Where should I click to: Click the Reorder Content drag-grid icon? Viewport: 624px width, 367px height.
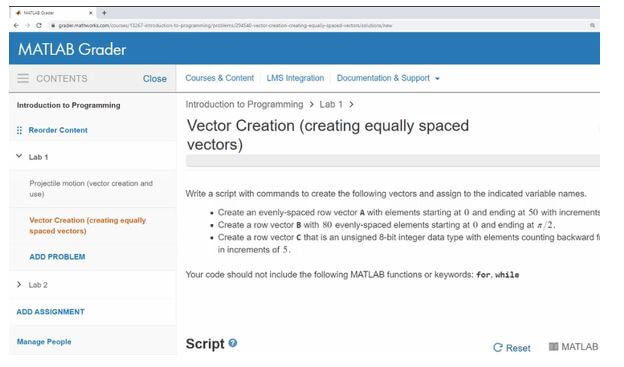coord(19,130)
